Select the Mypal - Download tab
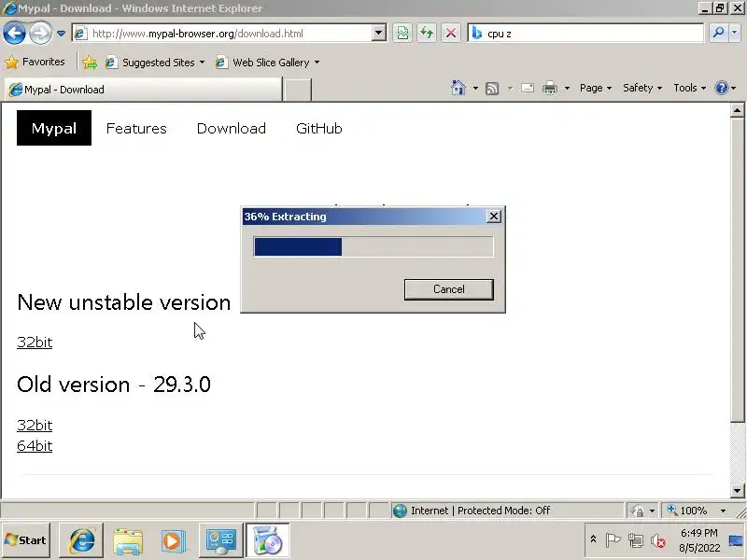The image size is (747, 560). (x=143, y=90)
